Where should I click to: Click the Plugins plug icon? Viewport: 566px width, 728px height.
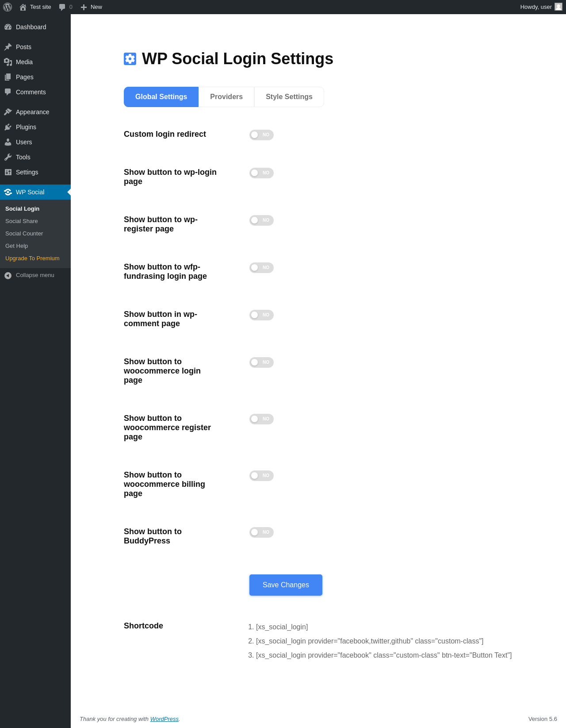8,127
